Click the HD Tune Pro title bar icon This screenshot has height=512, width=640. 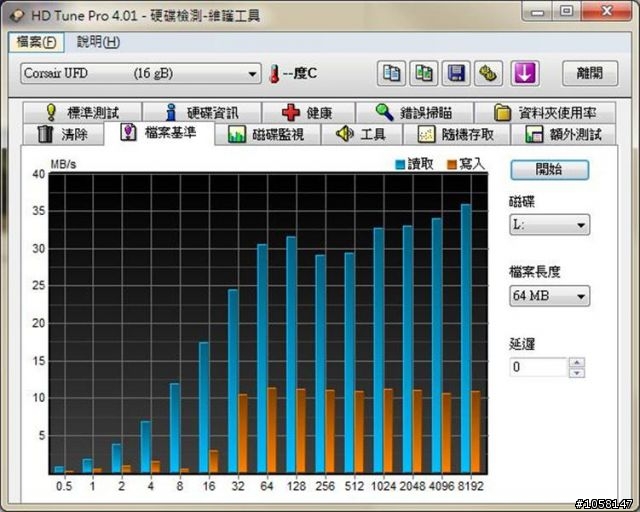point(17,16)
